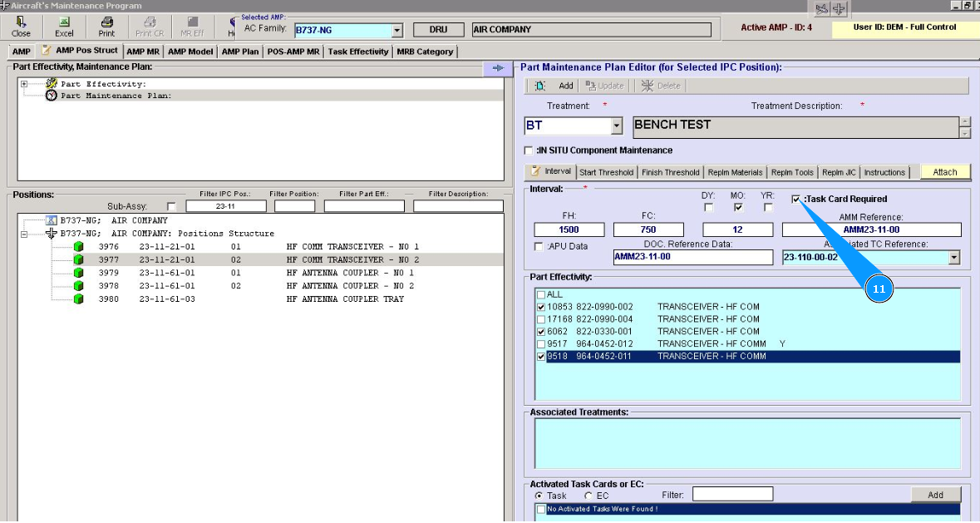The height and width of the screenshot is (523, 980).
Task: Open the AC Family dropdown
Action: (x=396, y=30)
